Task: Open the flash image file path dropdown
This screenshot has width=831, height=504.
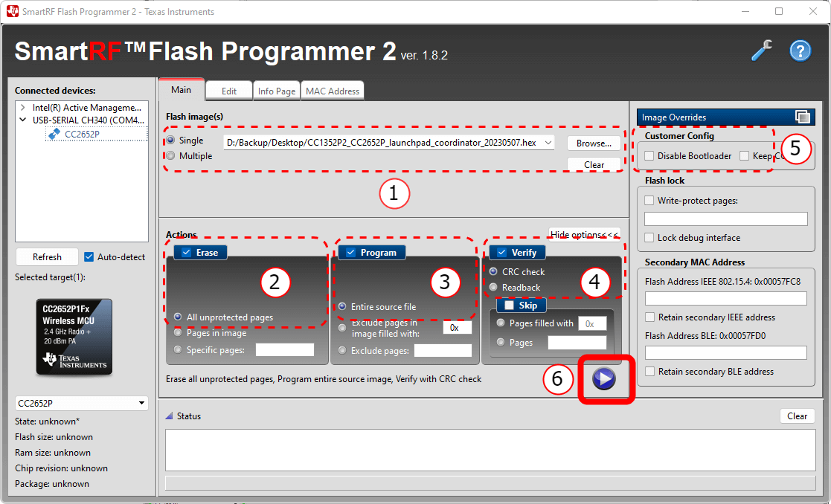Action: (x=548, y=143)
